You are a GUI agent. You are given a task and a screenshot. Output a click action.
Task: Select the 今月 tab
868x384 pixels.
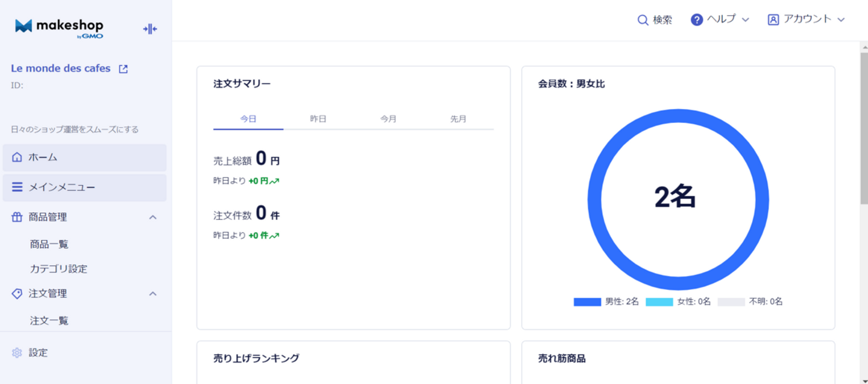[388, 119]
